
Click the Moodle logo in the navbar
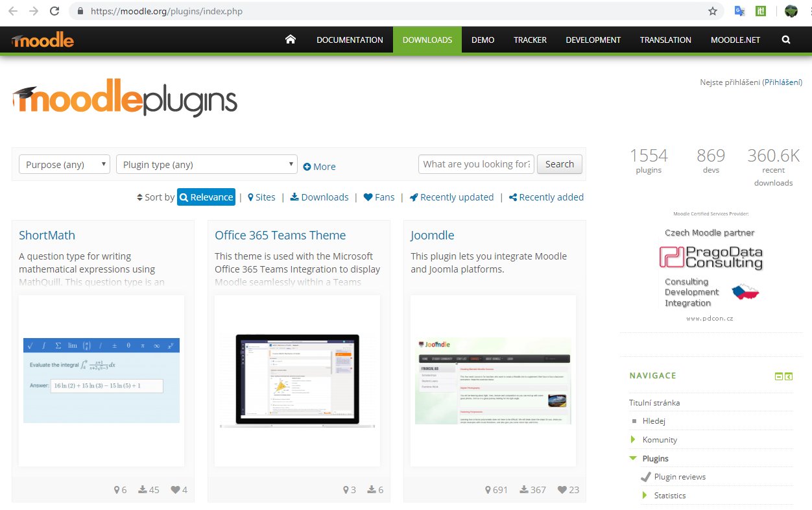click(43, 40)
